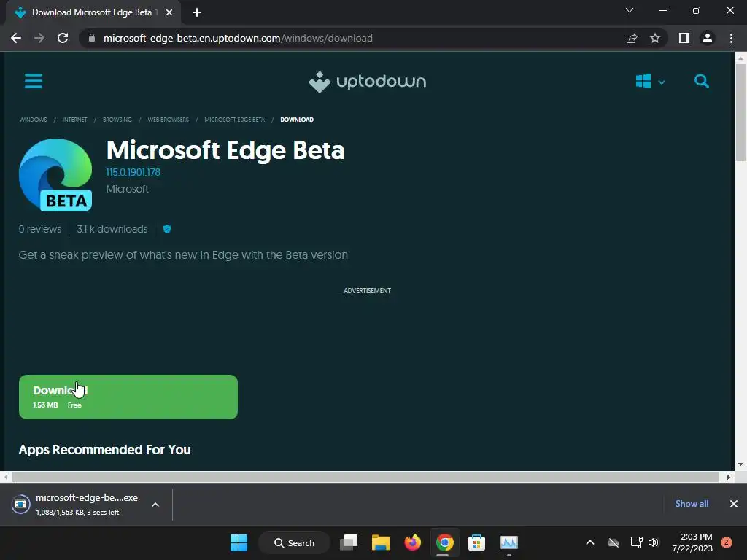Open Chrome three-dot menu

point(731,38)
